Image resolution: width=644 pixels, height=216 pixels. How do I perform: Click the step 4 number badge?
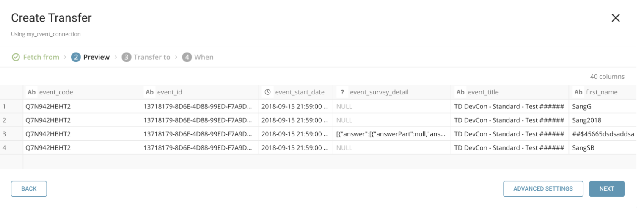coord(187,57)
